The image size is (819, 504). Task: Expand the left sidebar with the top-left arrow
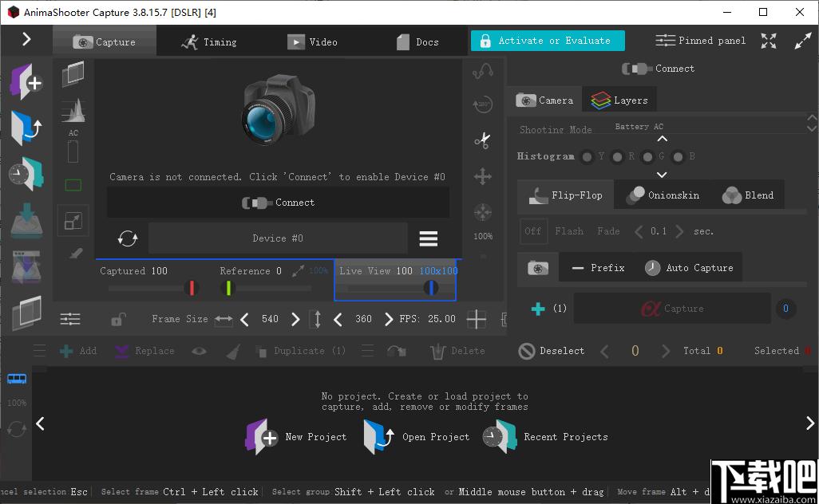(26, 39)
